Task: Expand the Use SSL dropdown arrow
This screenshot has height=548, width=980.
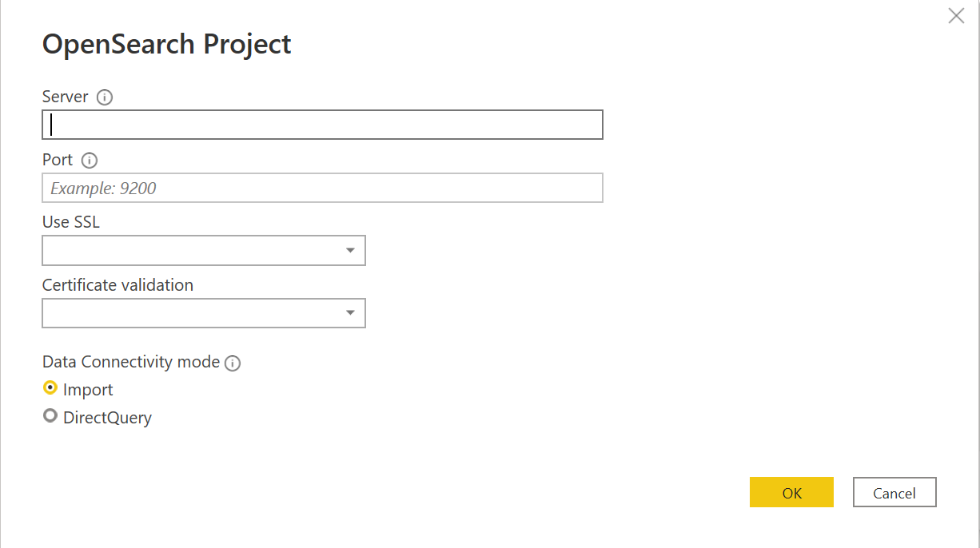Action: [350, 251]
